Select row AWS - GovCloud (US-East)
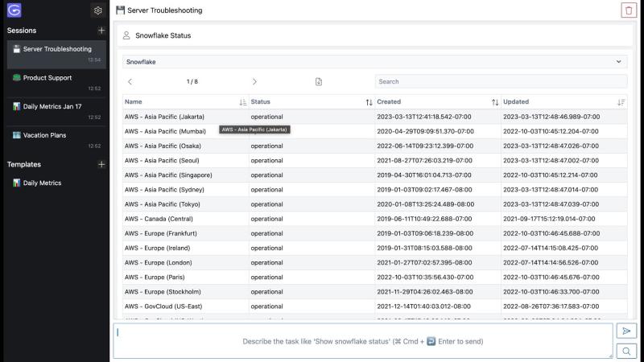This screenshot has height=362, width=644. click(x=374, y=306)
